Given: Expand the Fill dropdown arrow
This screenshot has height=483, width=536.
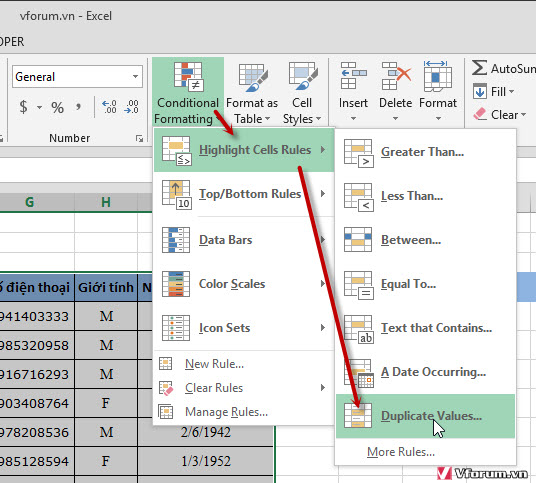Looking at the screenshot, I should pyautogui.click(x=511, y=91).
